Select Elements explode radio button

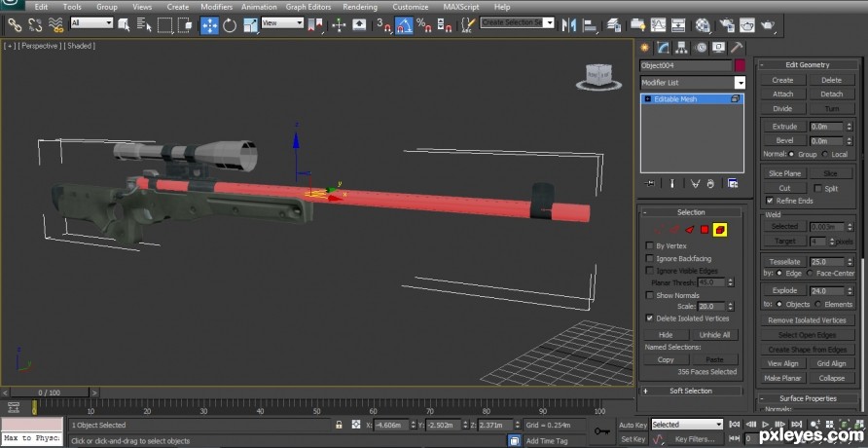(x=817, y=304)
